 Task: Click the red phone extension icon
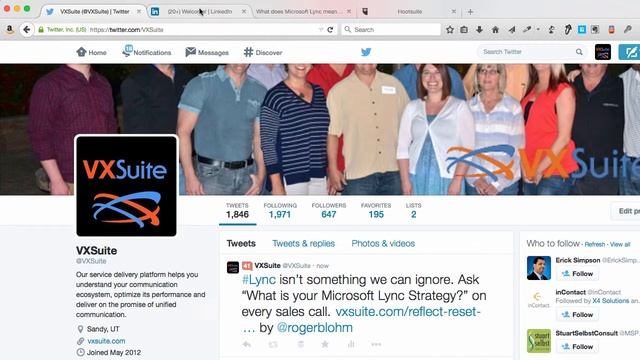(x=611, y=29)
